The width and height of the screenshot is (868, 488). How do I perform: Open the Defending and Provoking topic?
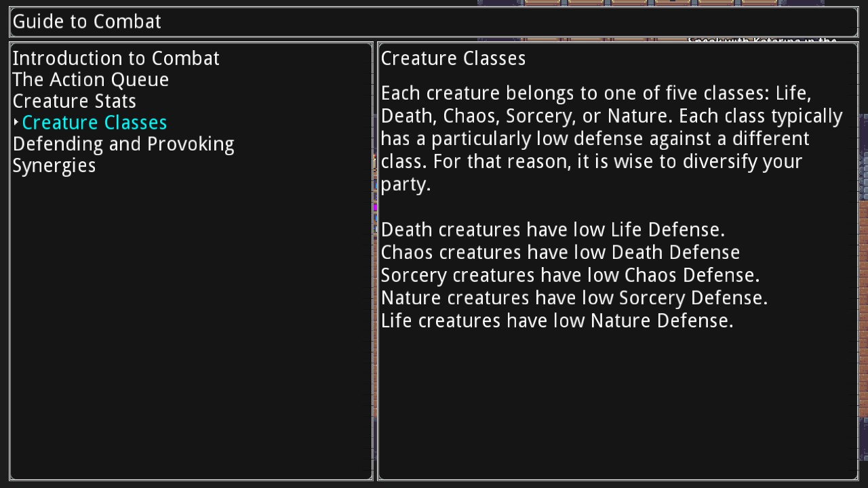(x=123, y=144)
